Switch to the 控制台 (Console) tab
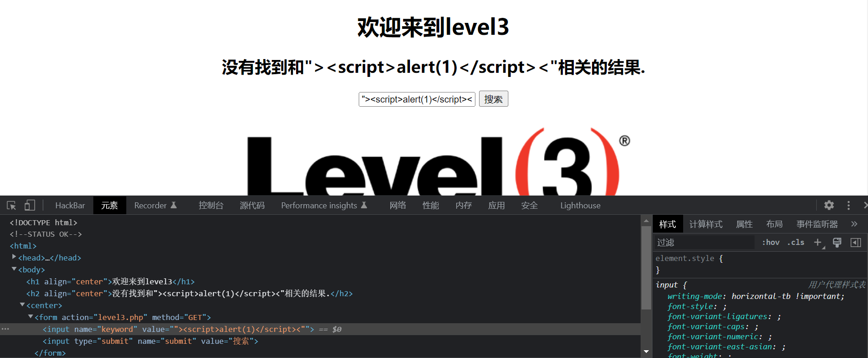868x358 pixels. coord(211,206)
